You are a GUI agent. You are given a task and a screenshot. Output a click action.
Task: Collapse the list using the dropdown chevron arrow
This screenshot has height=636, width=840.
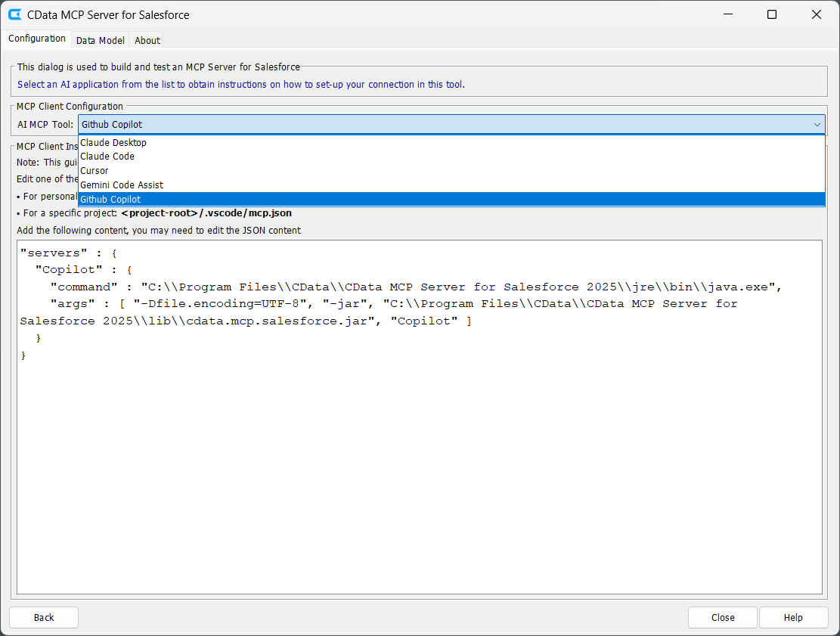tap(817, 124)
